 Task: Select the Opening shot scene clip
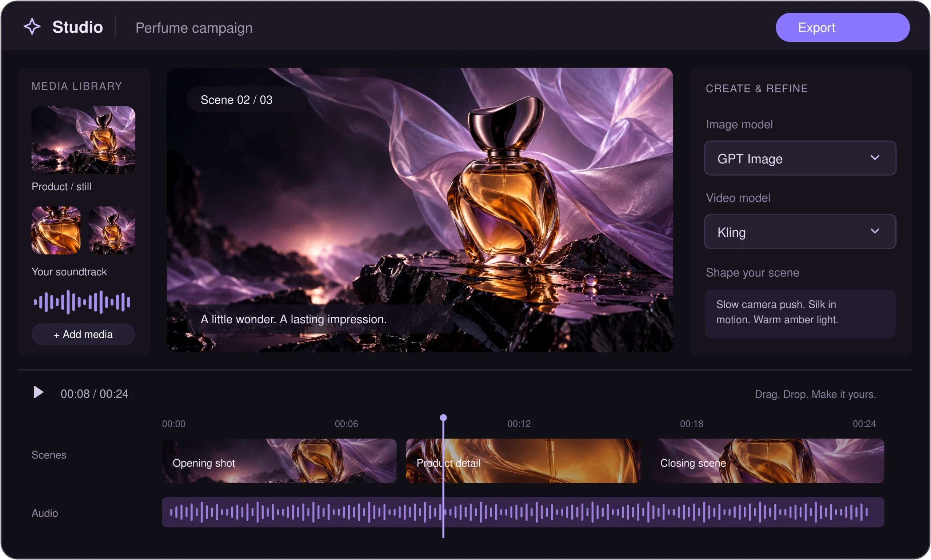(x=279, y=461)
